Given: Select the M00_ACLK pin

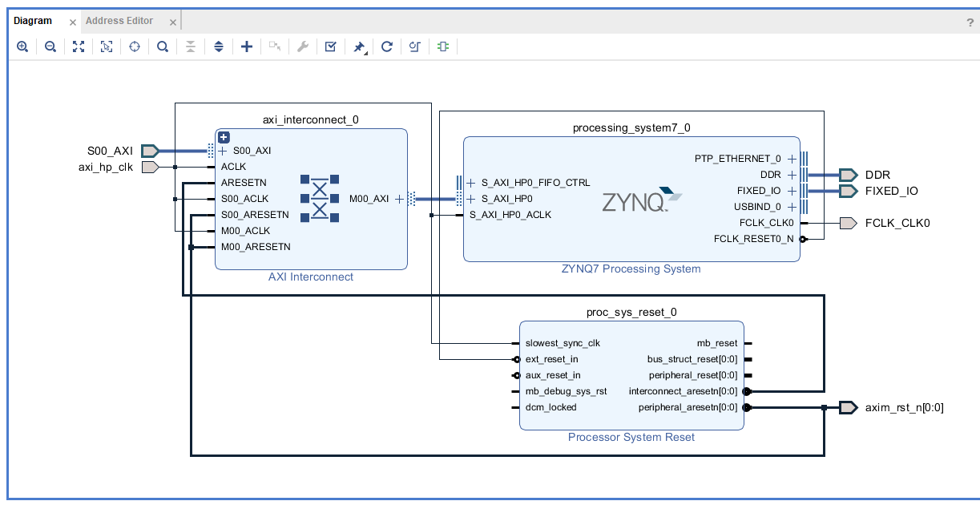Looking at the screenshot, I should [245, 231].
